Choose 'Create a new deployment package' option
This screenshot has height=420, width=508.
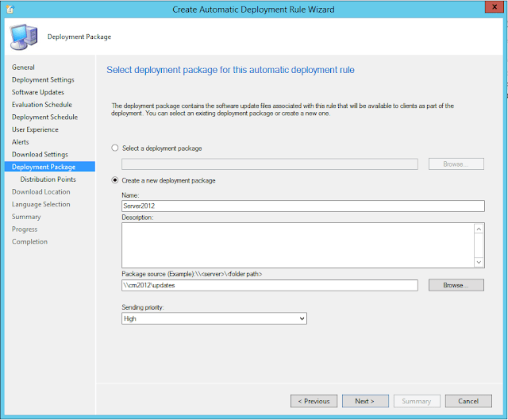pyautogui.click(x=116, y=180)
